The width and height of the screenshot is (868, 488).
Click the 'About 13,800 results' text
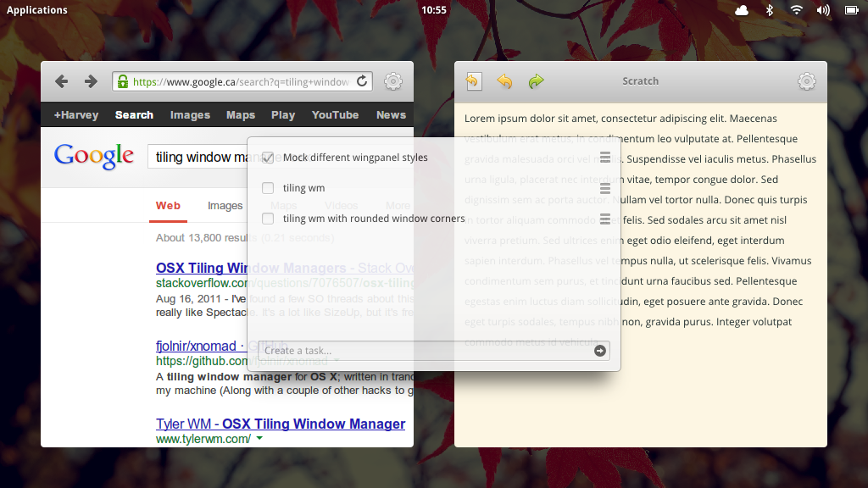202,238
